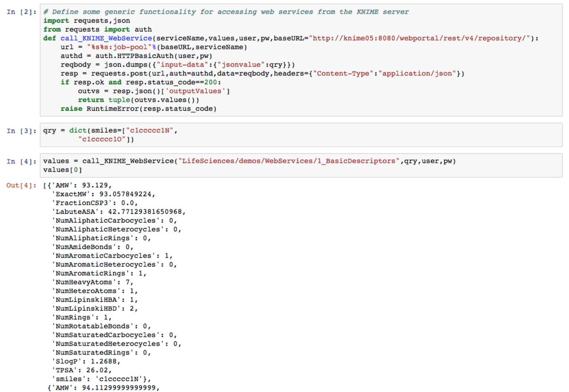Click the requests.post line
This screenshot has height=392, width=569.
262,74
